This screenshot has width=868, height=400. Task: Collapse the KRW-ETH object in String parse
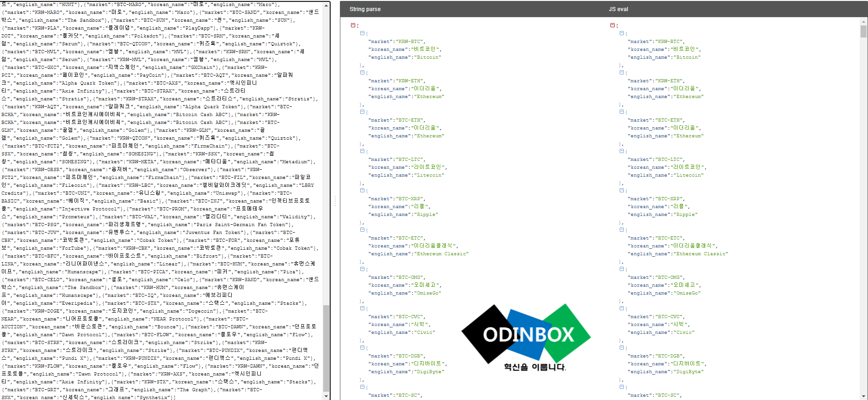362,73
